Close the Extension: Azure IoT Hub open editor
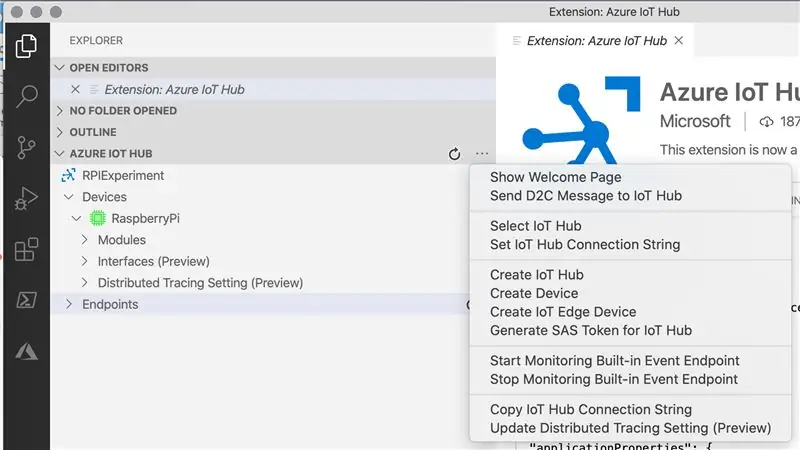 [76, 89]
